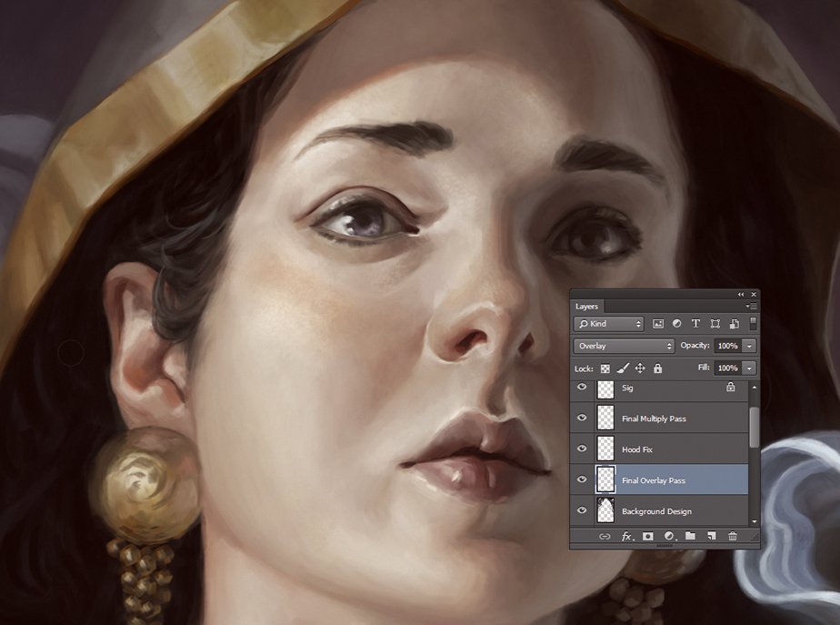Create a new group folder
This screenshot has width=840, height=625.
click(690, 536)
